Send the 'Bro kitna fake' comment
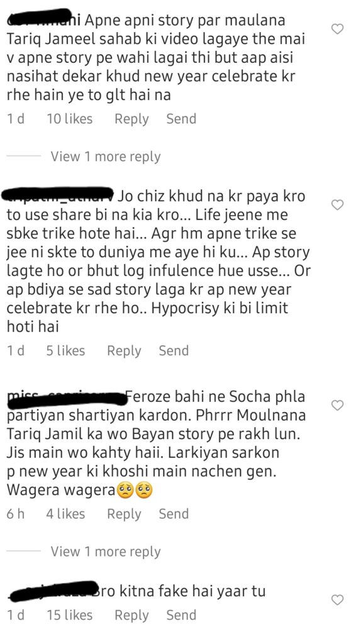This screenshot has width=351, height=644. [181, 615]
